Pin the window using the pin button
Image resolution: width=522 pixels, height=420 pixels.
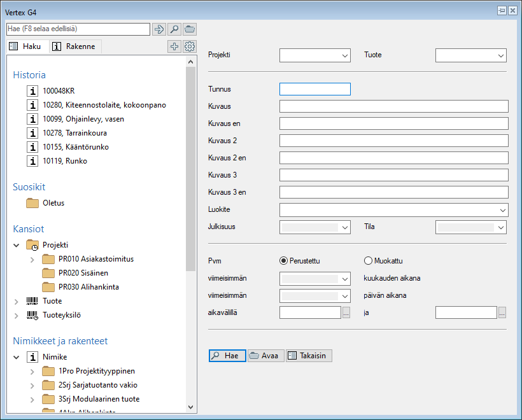(501, 11)
